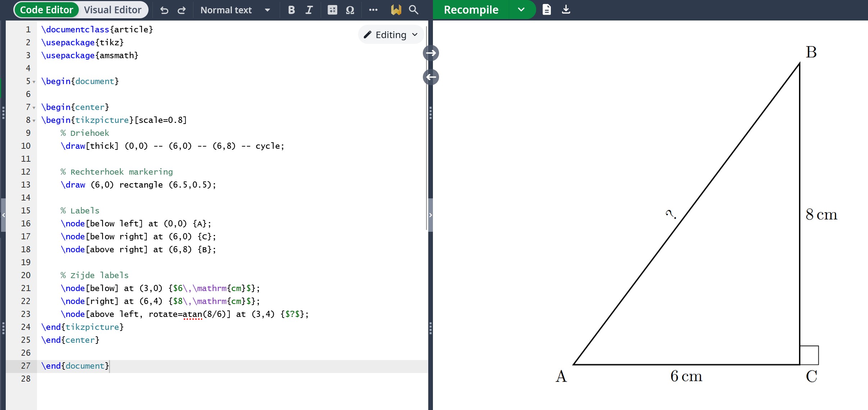Click the \end{center} line
868x410 pixels.
tap(70, 340)
